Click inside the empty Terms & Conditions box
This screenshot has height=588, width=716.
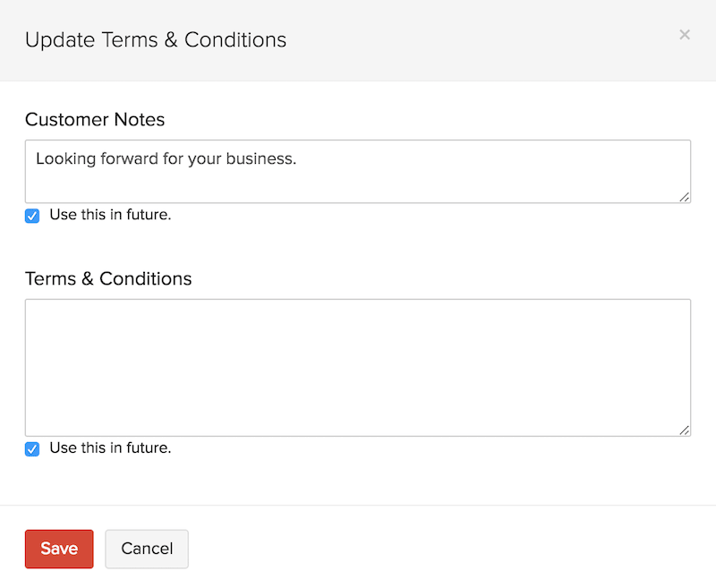coord(358,367)
